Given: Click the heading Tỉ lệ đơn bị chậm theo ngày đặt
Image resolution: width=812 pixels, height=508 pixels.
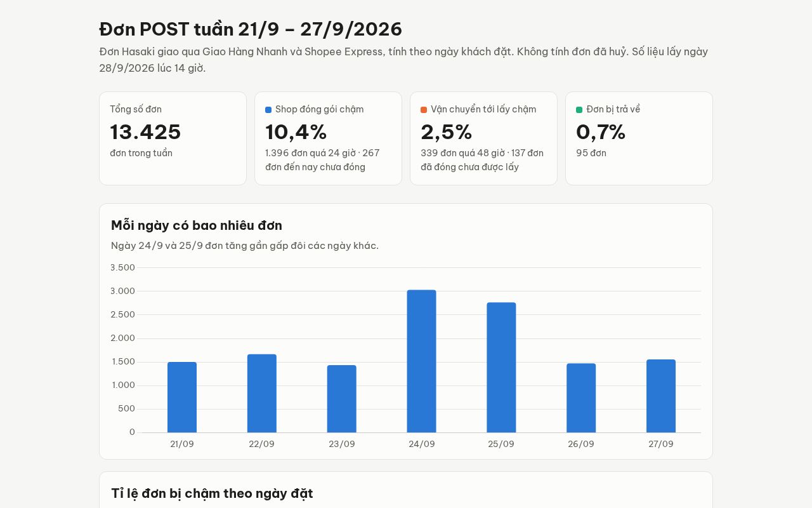Looking at the screenshot, I should click(x=212, y=493).
